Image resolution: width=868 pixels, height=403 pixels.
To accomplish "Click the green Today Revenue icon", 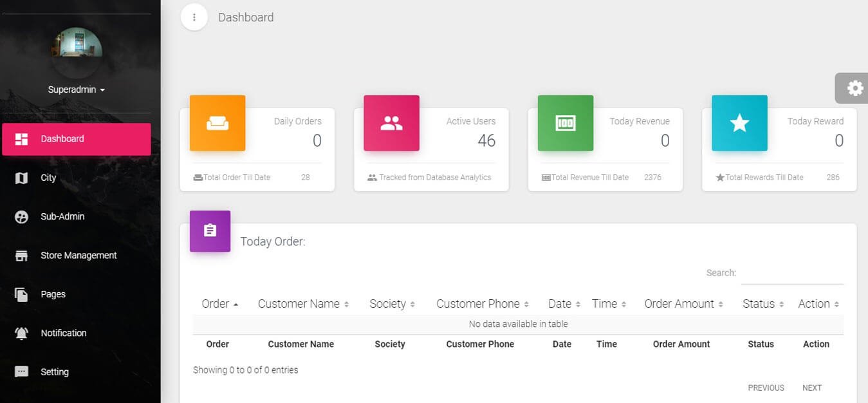I will [x=565, y=124].
